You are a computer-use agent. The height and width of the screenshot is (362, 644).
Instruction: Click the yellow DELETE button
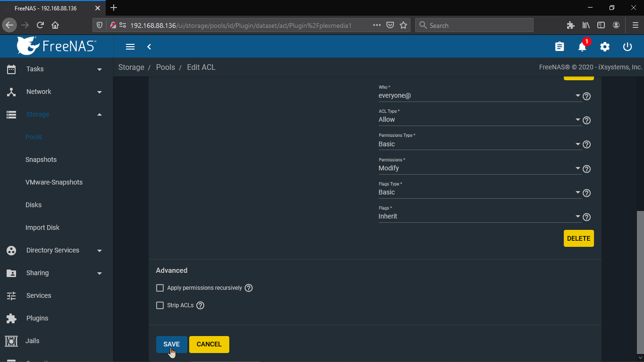tap(578, 238)
